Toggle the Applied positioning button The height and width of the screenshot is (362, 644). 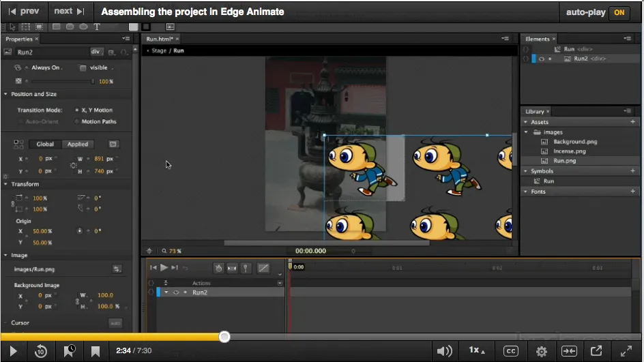pos(78,144)
